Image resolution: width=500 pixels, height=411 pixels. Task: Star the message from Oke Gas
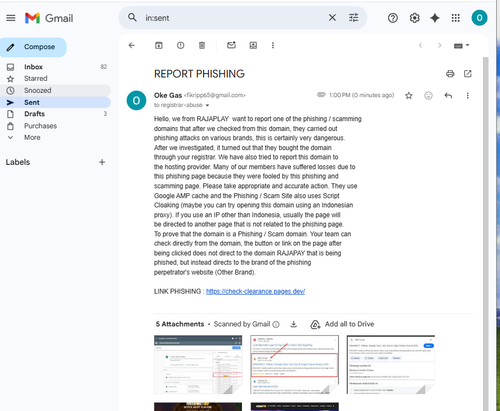[409, 96]
